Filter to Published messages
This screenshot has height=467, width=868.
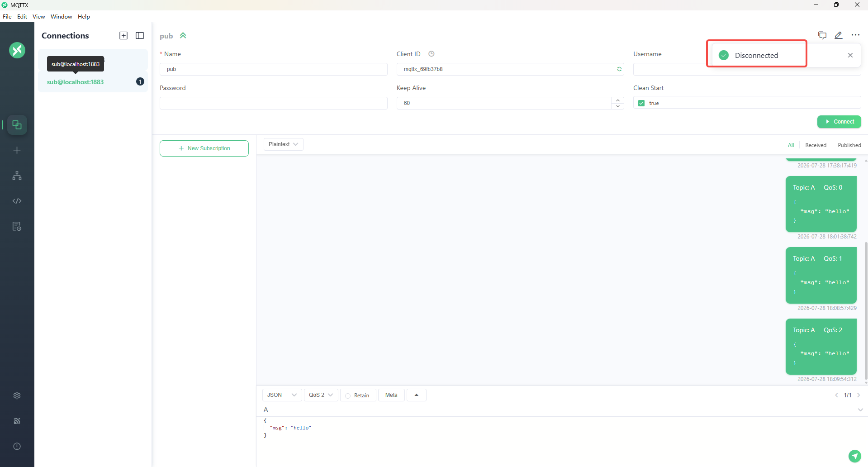849,145
